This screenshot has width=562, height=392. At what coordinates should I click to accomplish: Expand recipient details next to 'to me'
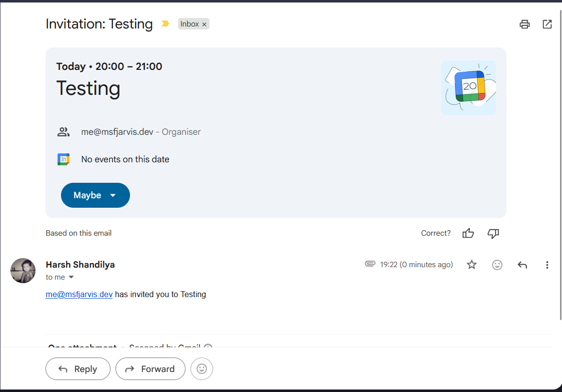71,277
